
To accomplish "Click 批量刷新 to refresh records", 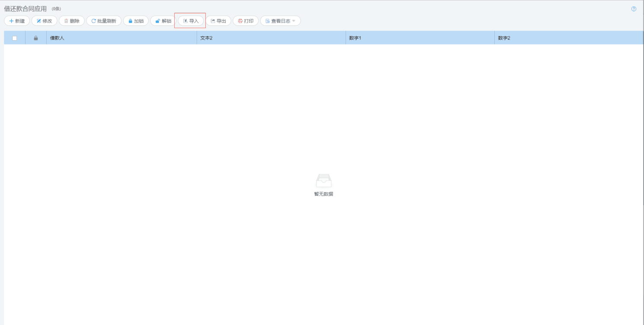I will tap(104, 21).
